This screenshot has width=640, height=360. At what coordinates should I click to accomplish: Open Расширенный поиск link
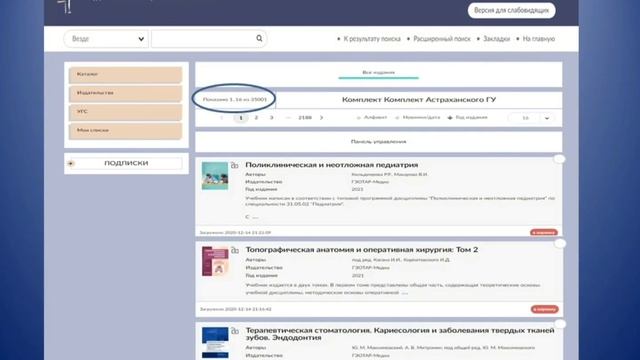pos(442,39)
